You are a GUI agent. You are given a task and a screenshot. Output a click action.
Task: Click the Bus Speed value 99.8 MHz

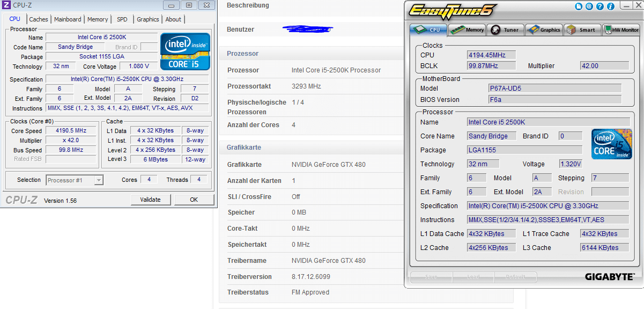[71, 150]
